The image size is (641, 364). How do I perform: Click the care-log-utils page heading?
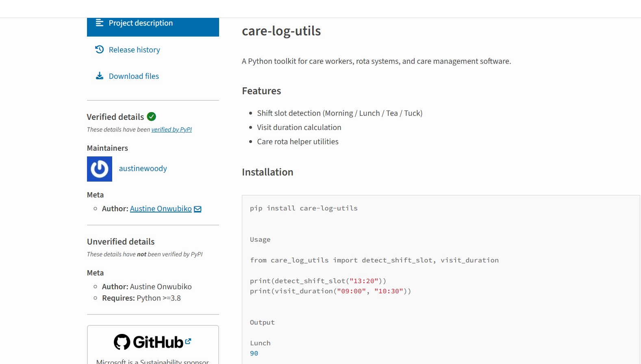tap(281, 31)
